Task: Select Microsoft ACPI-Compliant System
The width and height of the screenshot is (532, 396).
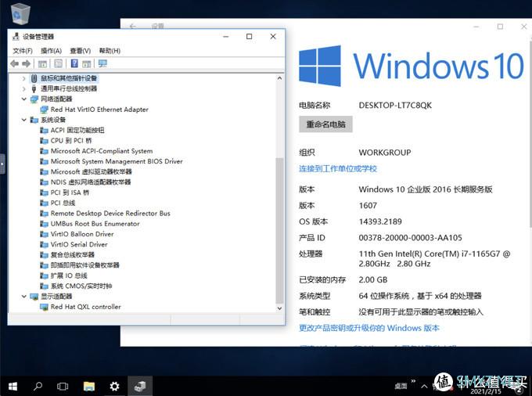Action: point(102,151)
